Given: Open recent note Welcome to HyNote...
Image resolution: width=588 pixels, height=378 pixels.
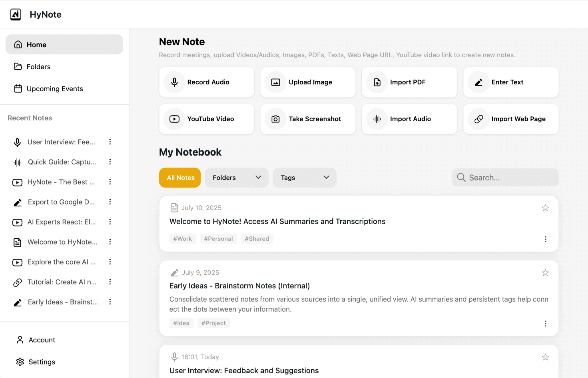Looking at the screenshot, I should click(x=62, y=242).
